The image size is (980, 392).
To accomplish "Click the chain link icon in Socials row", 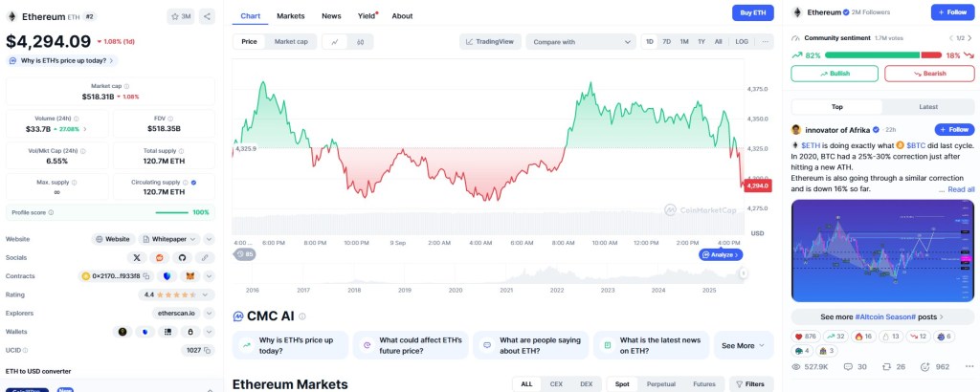I will 205,257.
